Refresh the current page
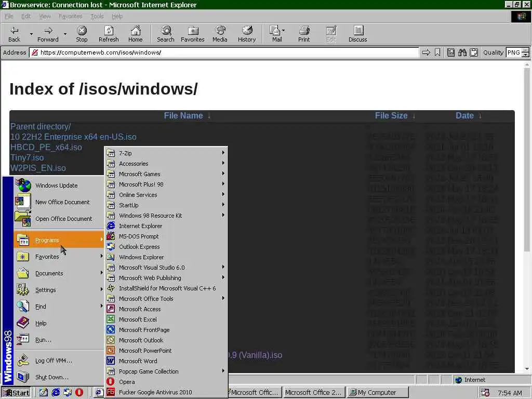Screen dimensions: 532x399 tap(109, 34)
